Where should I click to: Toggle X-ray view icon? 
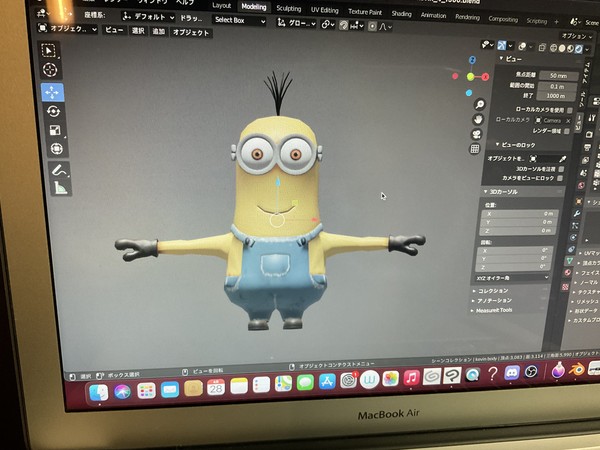[x=542, y=47]
